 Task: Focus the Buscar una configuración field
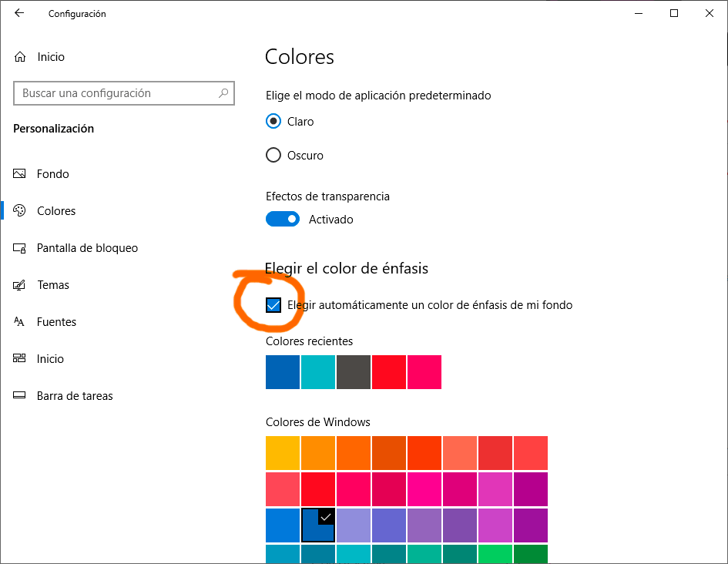tap(116, 93)
